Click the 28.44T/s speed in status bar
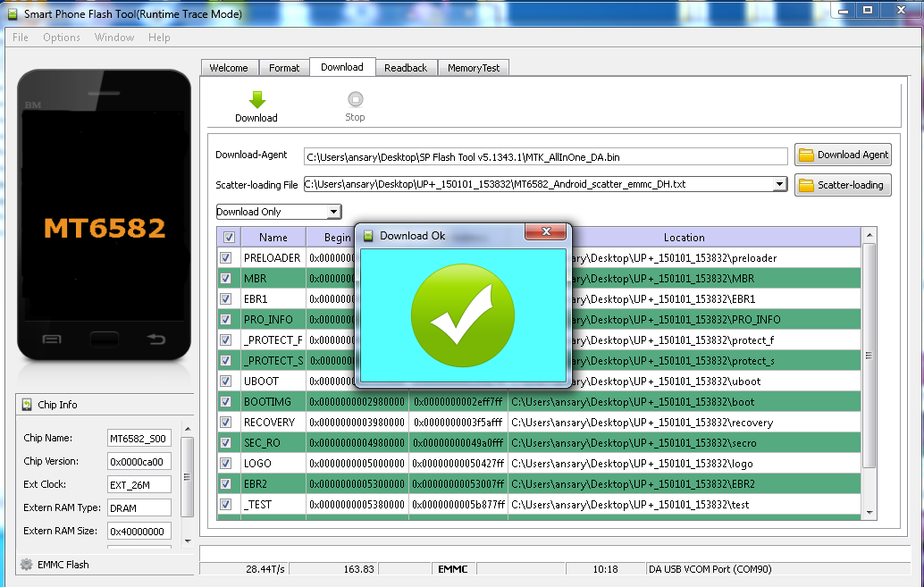Viewport: 924px width, 587px height. 265,569
